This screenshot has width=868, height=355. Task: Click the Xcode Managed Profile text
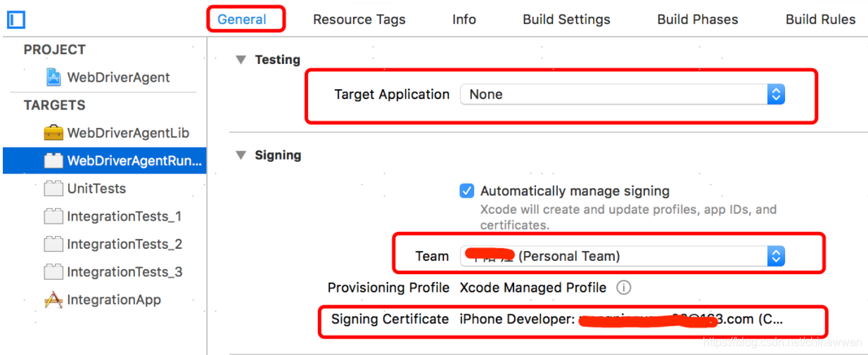click(533, 288)
